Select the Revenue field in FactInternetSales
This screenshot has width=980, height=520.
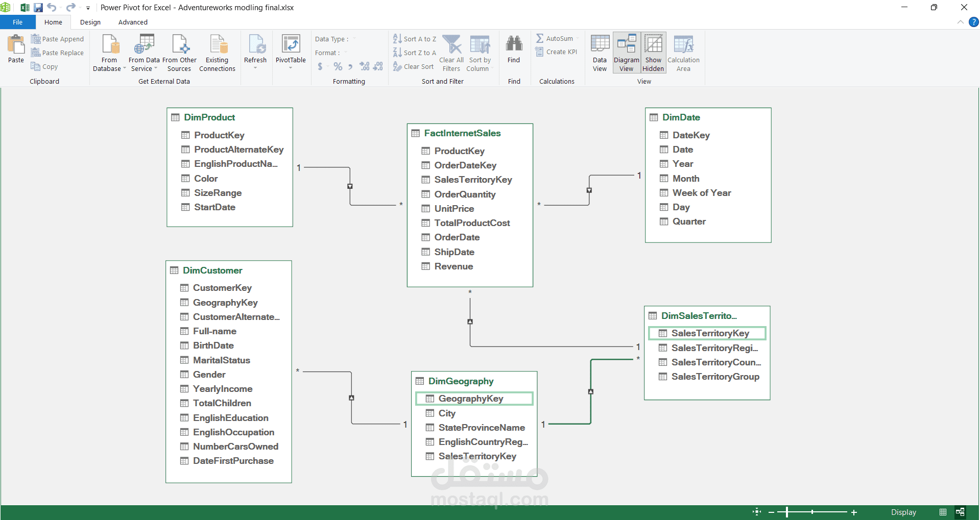pos(453,266)
